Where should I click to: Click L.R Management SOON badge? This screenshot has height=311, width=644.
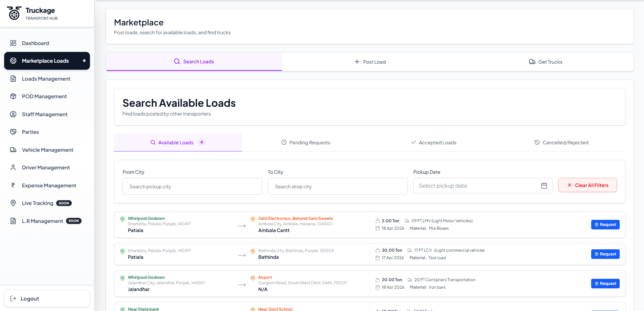tap(74, 221)
